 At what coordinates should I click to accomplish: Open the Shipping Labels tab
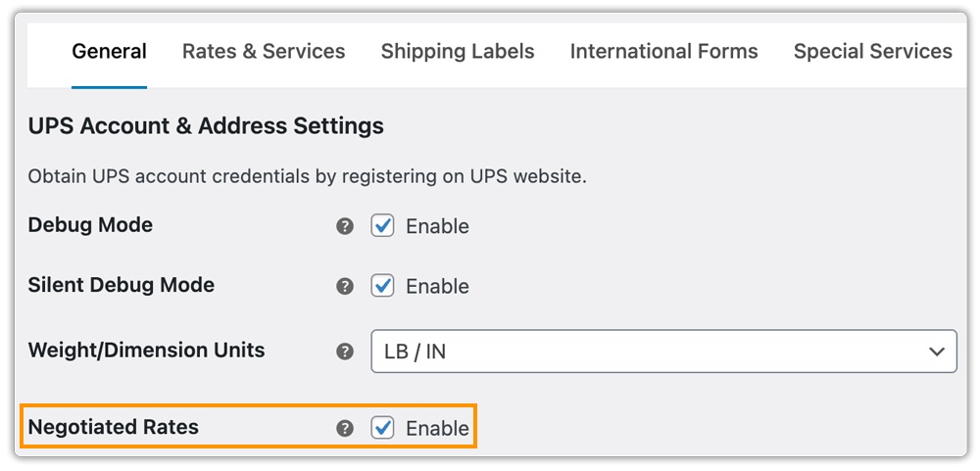(458, 52)
